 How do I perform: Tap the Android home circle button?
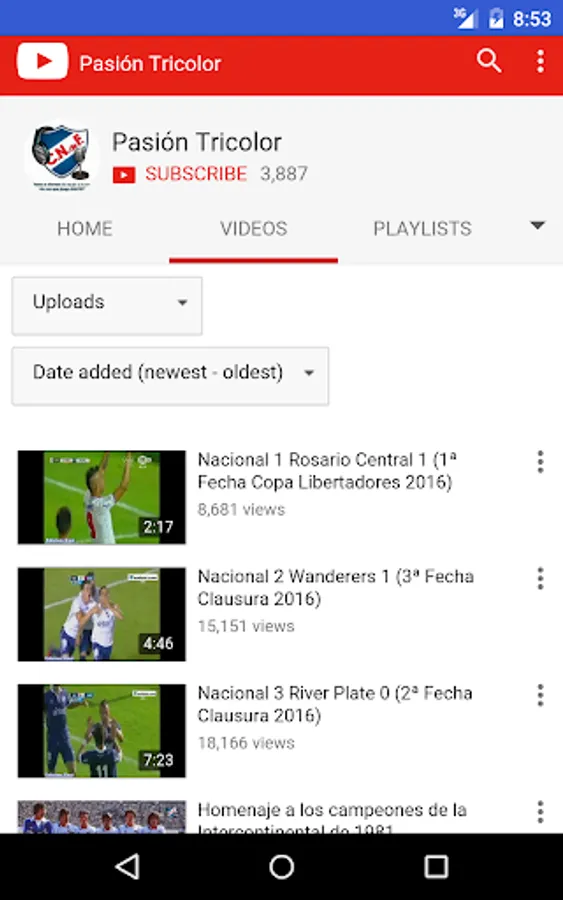(281, 867)
